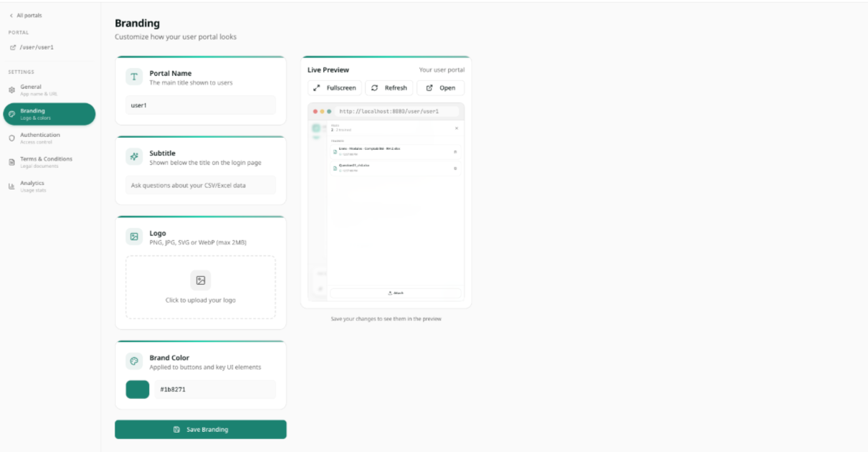Click the Subtitle sparkle icon

pos(134,156)
